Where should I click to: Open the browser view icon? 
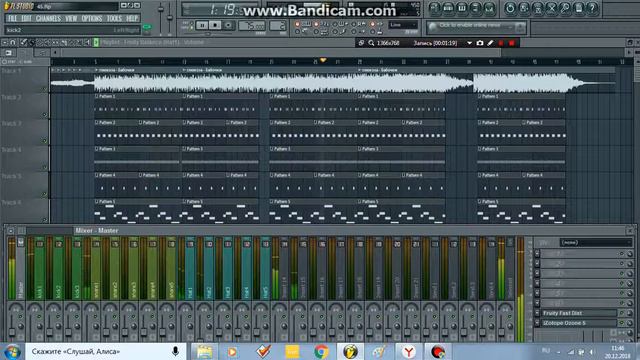point(476,8)
